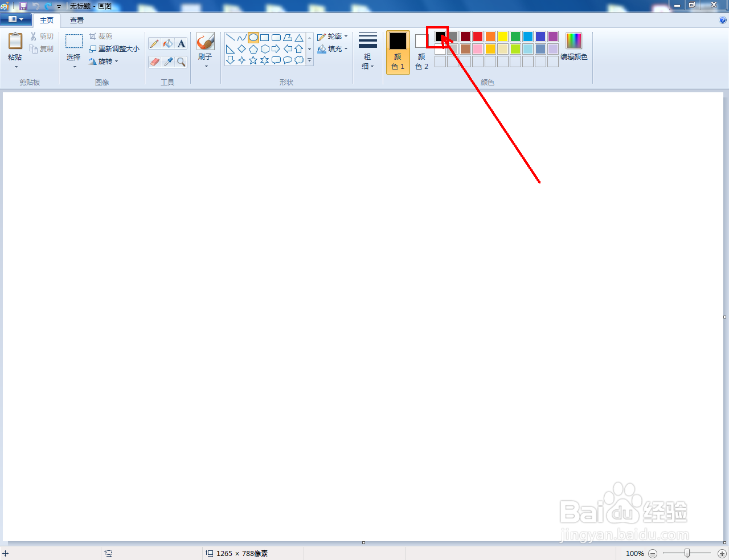Select the Text tool A icon
729x560 pixels.
(x=181, y=43)
